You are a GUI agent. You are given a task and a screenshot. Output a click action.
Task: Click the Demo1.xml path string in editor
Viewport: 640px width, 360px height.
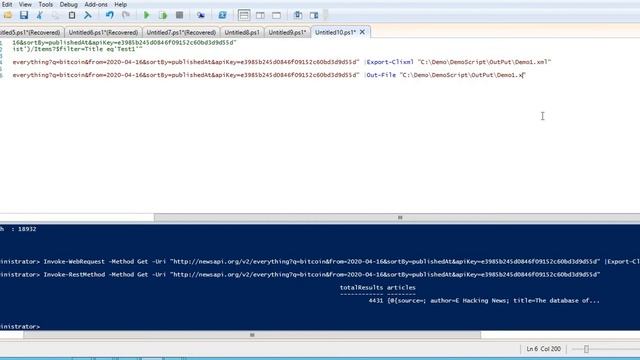pyautogui.click(x=484, y=62)
